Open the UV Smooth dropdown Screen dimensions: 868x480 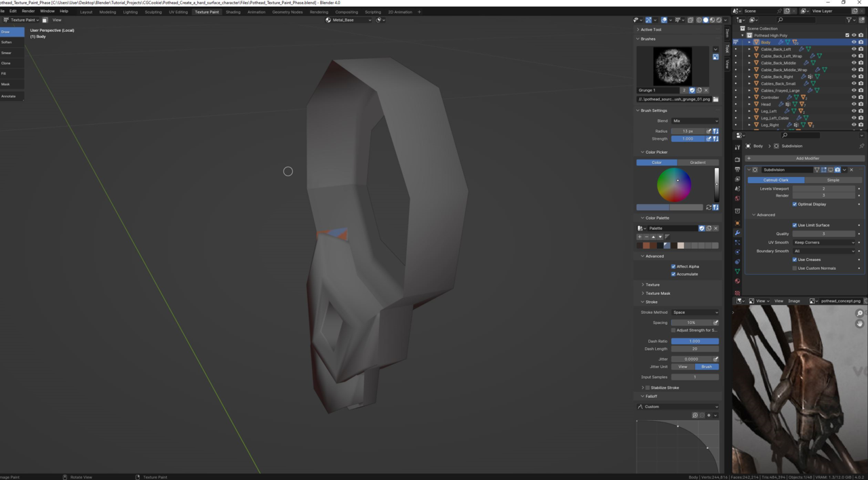[823, 242]
